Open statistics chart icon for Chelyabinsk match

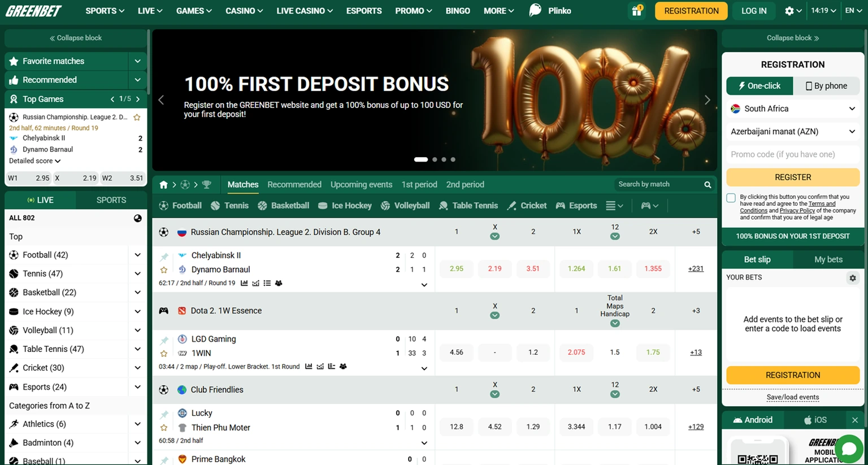tap(244, 283)
